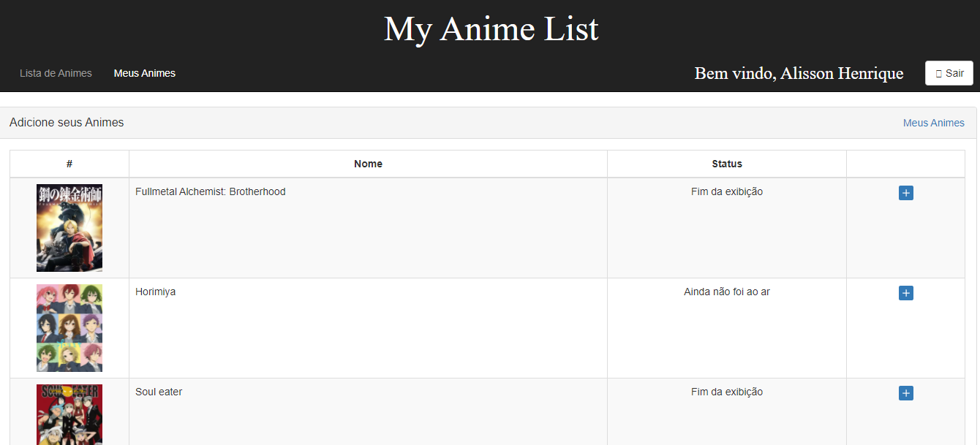980x445 pixels.
Task: Add Fullmetal Alchemist using its plus icon
Action: pos(906,193)
